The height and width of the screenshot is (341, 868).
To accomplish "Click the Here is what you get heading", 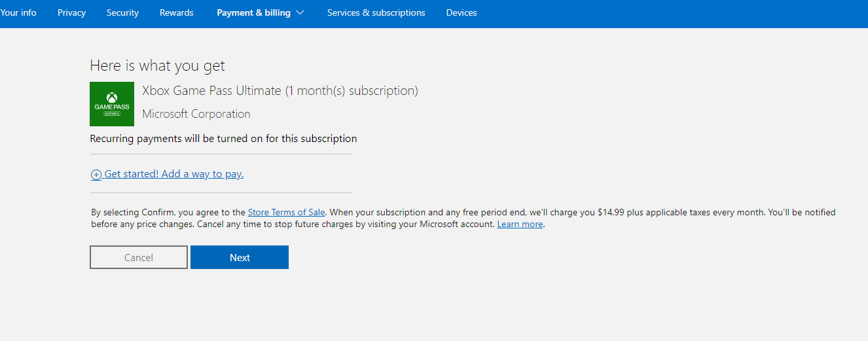I will point(157,65).
